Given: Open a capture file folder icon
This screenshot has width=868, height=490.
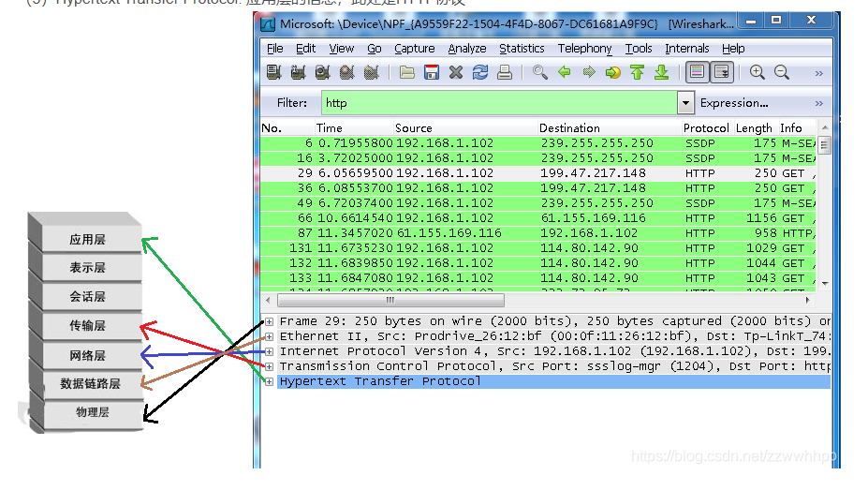Looking at the screenshot, I should click(x=407, y=72).
